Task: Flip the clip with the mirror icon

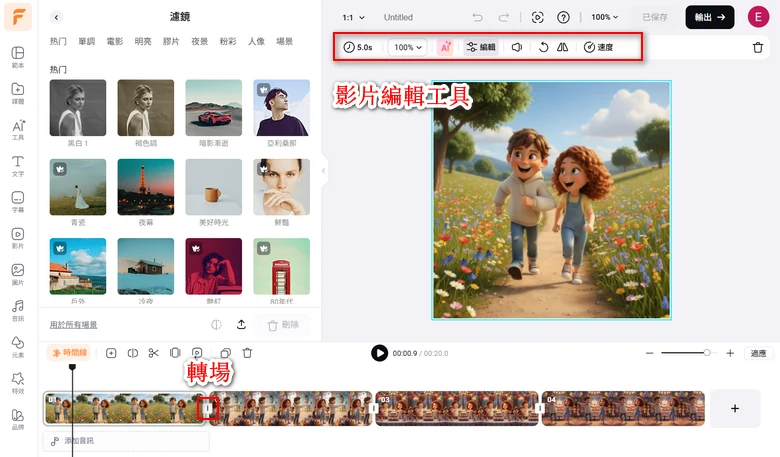Action: [x=562, y=47]
